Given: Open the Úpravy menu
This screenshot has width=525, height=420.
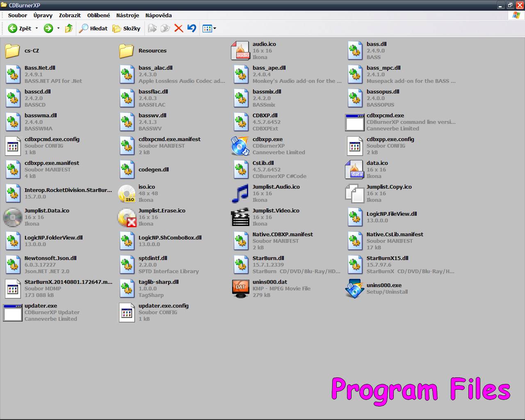Looking at the screenshot, I should point(43,15).
